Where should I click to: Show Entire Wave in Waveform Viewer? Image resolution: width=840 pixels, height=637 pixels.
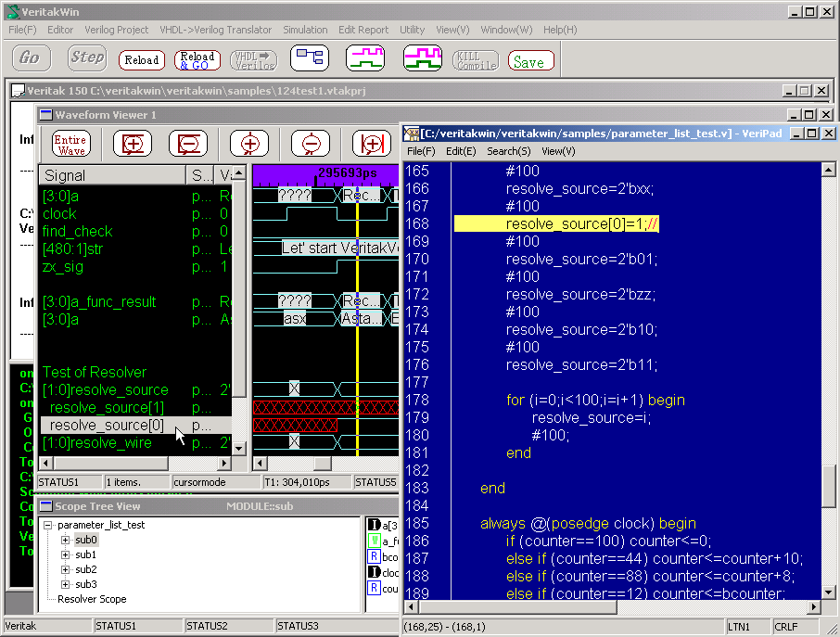[70, 144]
